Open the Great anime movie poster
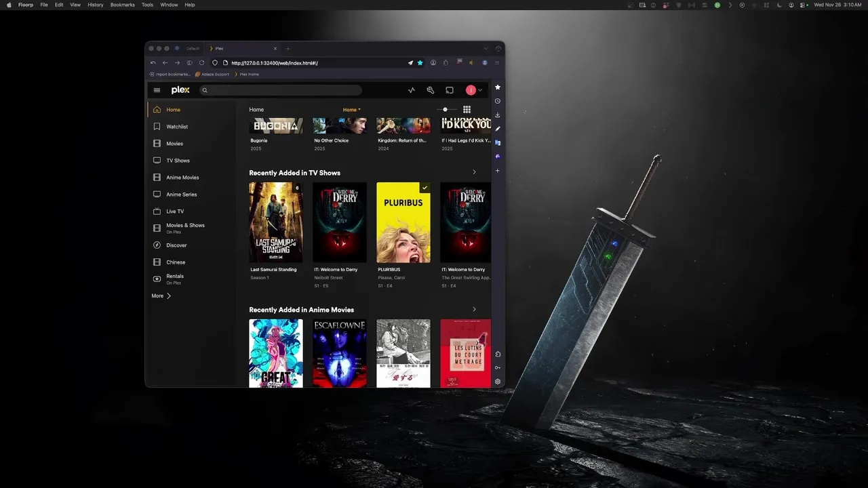This screenshot has width=868, height=488. pos(276,353)
